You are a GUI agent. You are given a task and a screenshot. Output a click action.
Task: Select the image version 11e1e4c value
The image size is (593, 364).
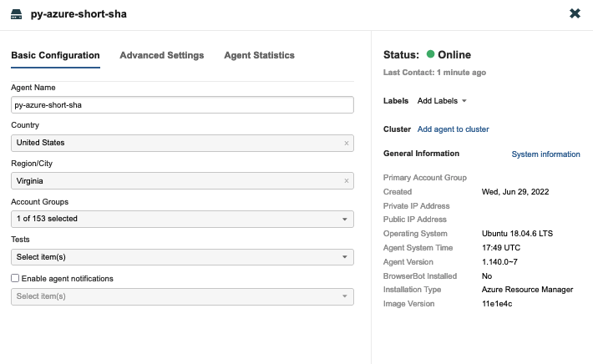(497, 304)
